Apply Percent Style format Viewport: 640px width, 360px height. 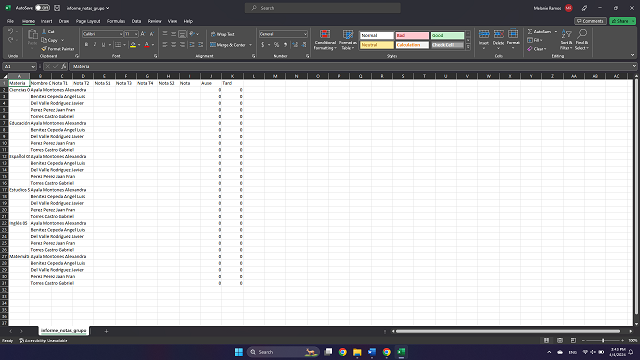click(x=276, y=44)
